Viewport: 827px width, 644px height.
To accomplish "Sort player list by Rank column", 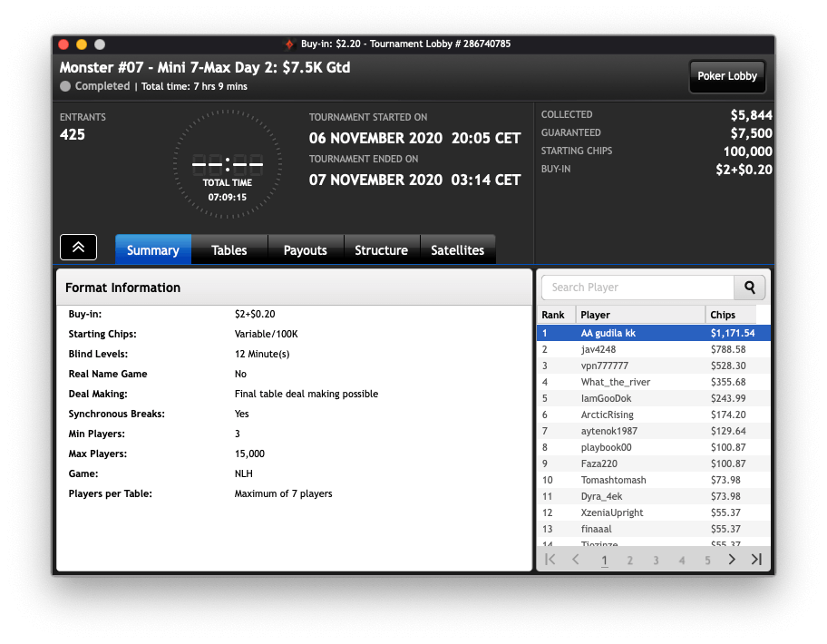I will [554, 315].
